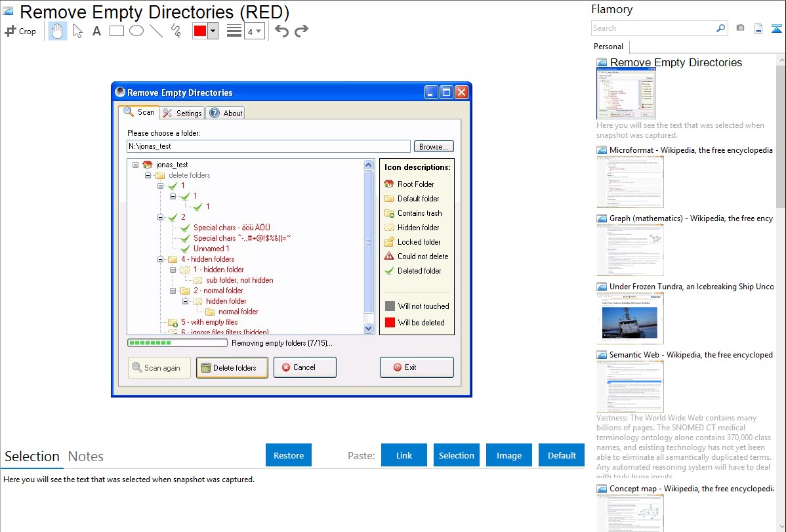
Task: Collapse the folder 2 node
Action: (x=160, y=217)
